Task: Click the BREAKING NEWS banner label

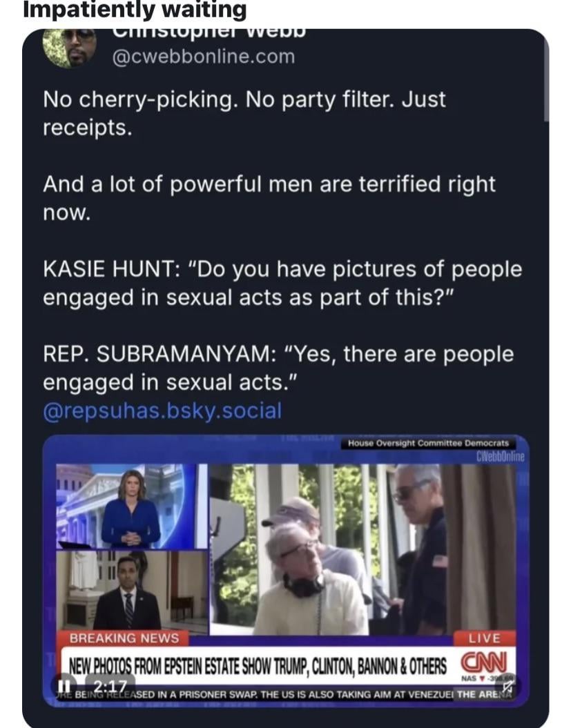Action: [124, 638]
